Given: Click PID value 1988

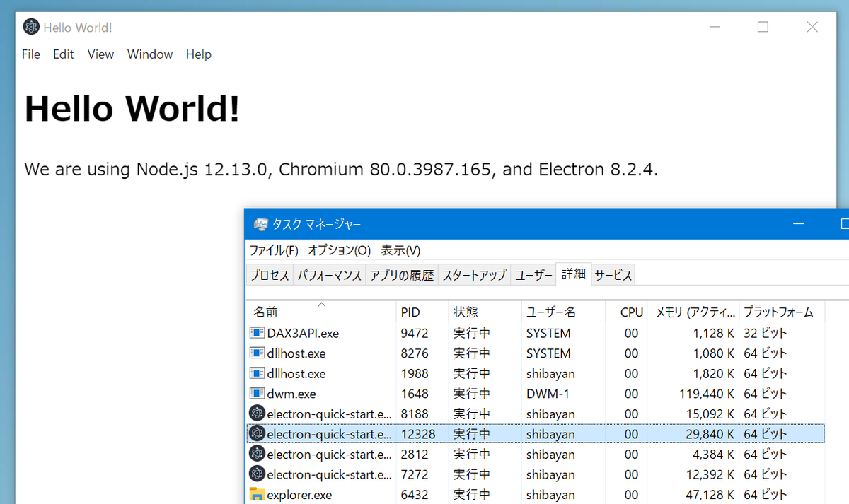Looking at the screenshot, I should tap(415, 373).
